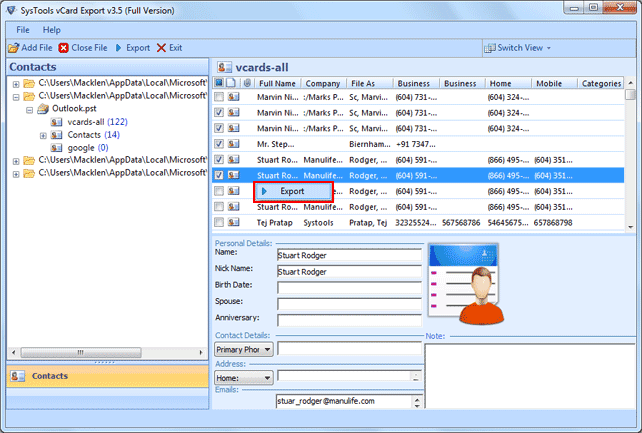Expand the Contacts (14) tree node
The width and height of the screenshot is (642, 433).
point(43,136)
